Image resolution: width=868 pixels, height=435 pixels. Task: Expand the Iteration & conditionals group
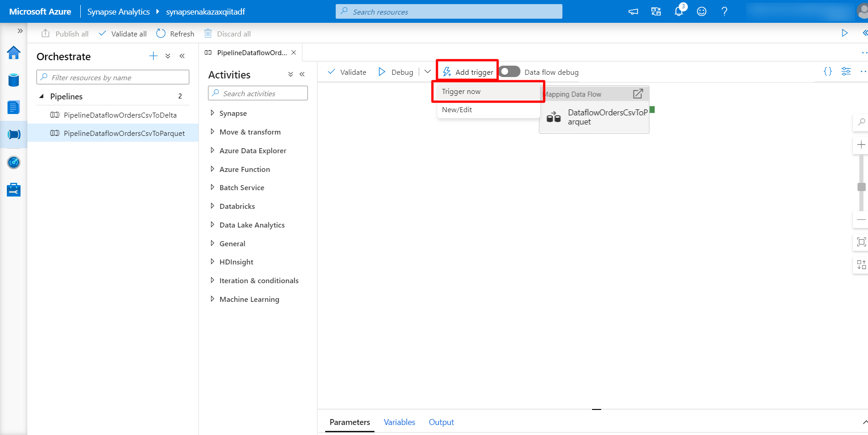(212, 280)
